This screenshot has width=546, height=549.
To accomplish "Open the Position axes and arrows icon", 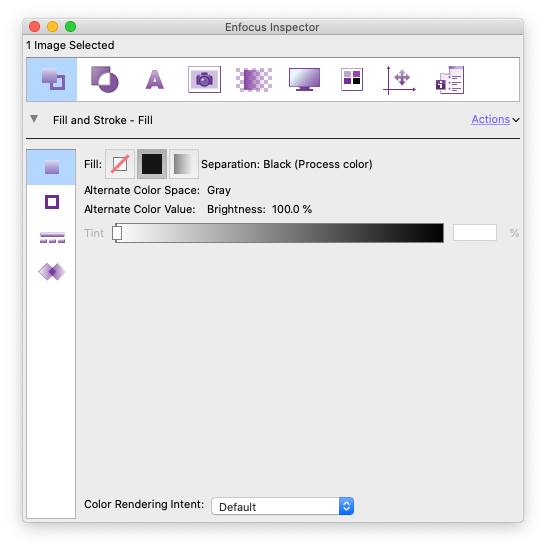I will pyautogui.click(x=399, y=80).
